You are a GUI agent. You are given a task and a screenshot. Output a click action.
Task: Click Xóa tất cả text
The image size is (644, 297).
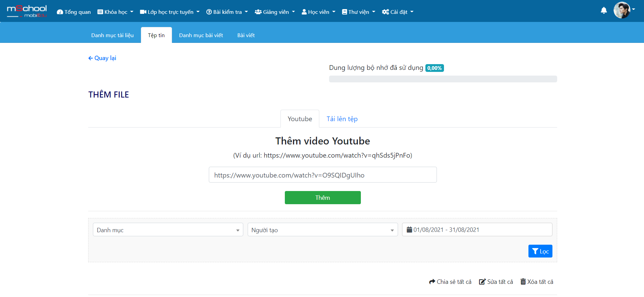(x=540, y=281)
